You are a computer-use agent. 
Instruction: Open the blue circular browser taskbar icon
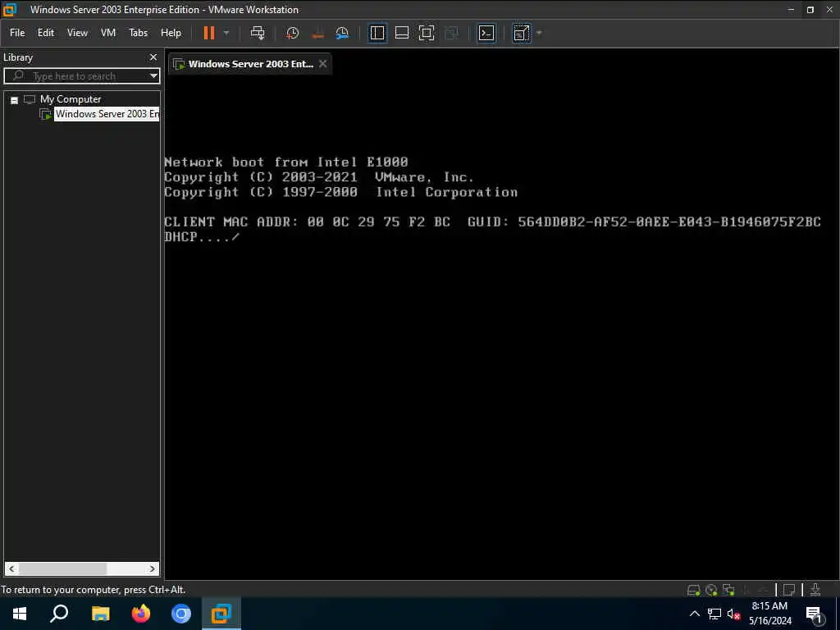click(x=181, y=614)
